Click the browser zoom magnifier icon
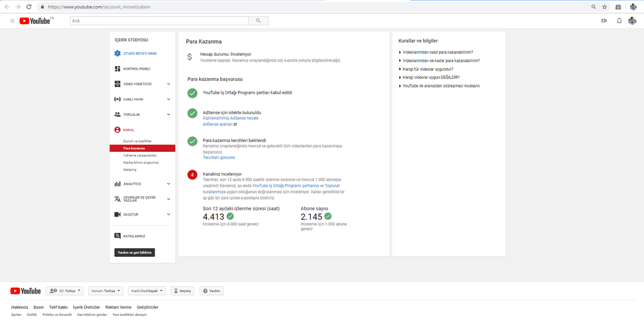Screen dimensions: 644x325 [593, 7]
